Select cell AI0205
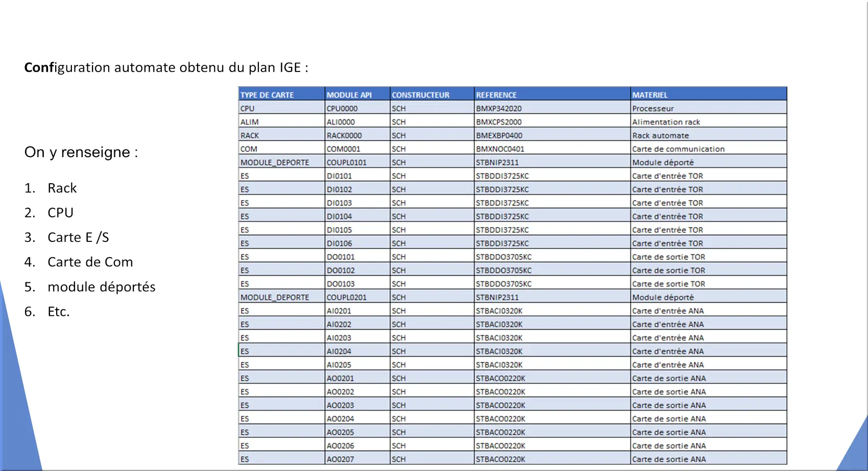 coord(357,365)
